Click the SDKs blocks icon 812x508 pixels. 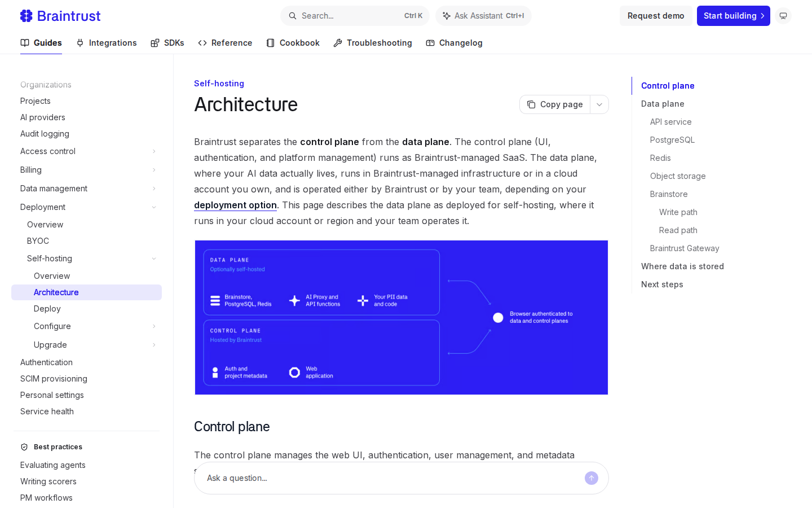155,43
